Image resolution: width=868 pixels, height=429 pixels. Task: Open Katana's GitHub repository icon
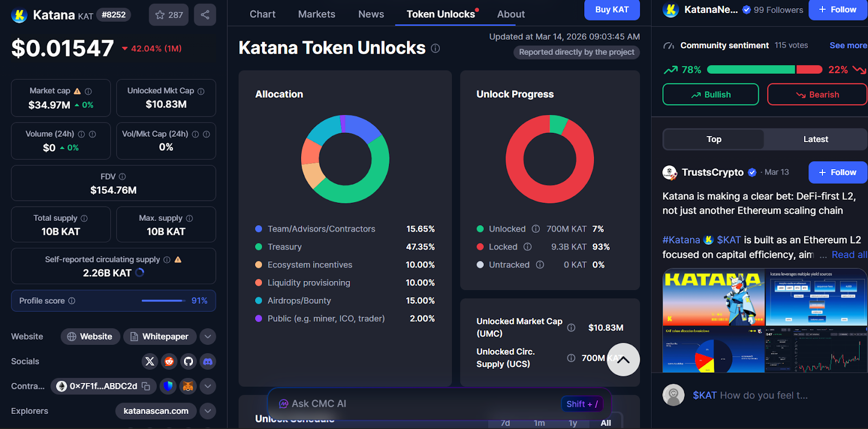coord(188,361)
